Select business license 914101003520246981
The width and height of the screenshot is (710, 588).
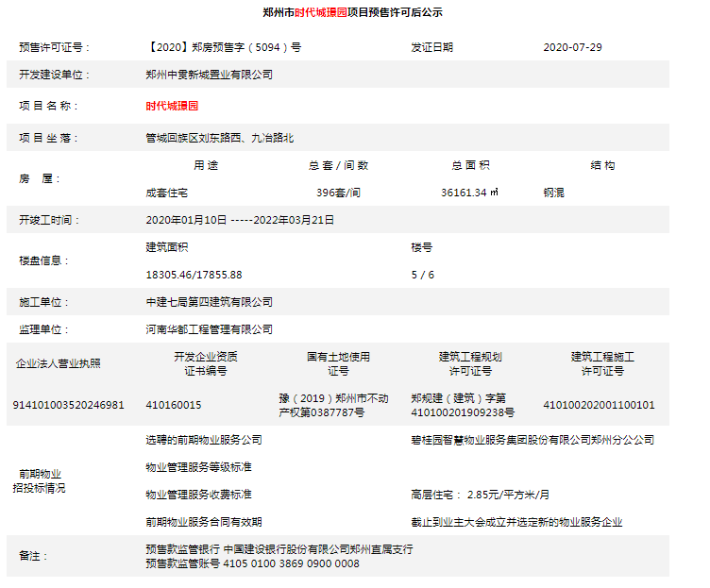[x=68, y=405]
